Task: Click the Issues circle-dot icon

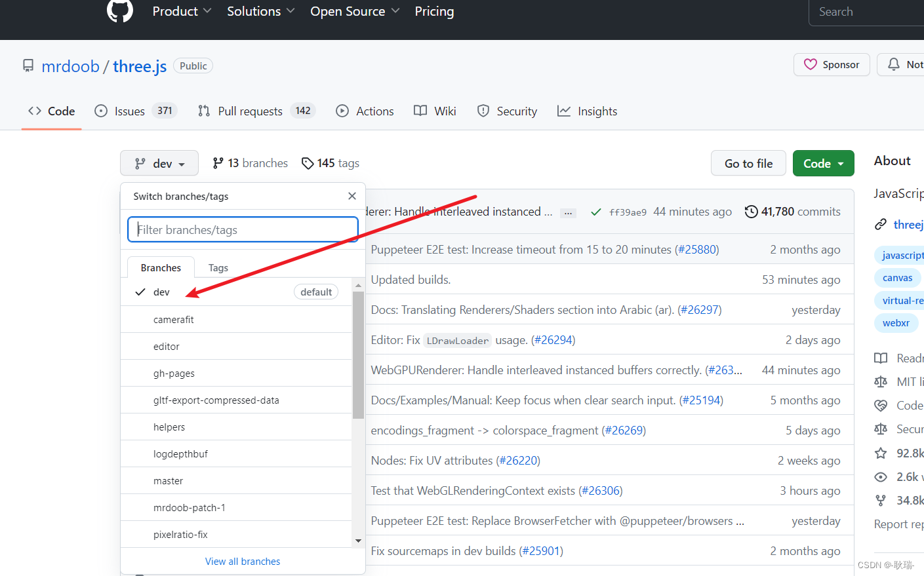Action: point(101,111)
